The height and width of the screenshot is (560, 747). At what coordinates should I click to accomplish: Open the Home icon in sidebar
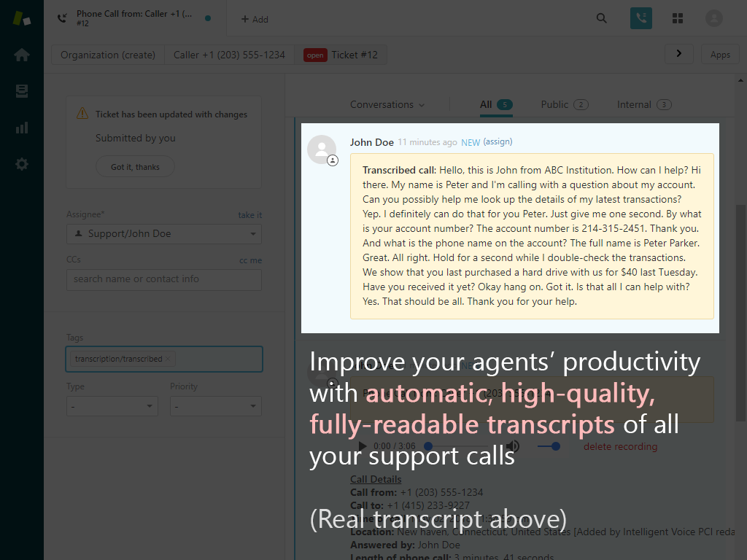[21, 55]
